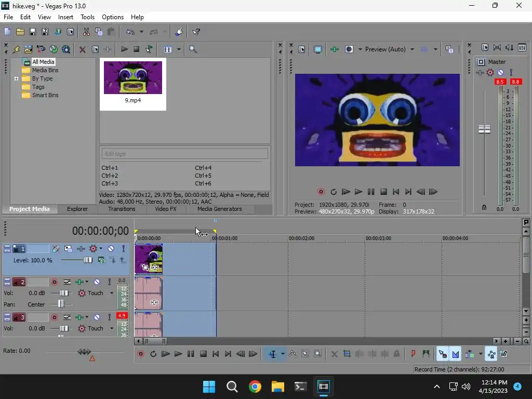Adjust the Level slider on video track 1
The height and width of the screenshot is (399, 532).
click(x=87, y=260)
